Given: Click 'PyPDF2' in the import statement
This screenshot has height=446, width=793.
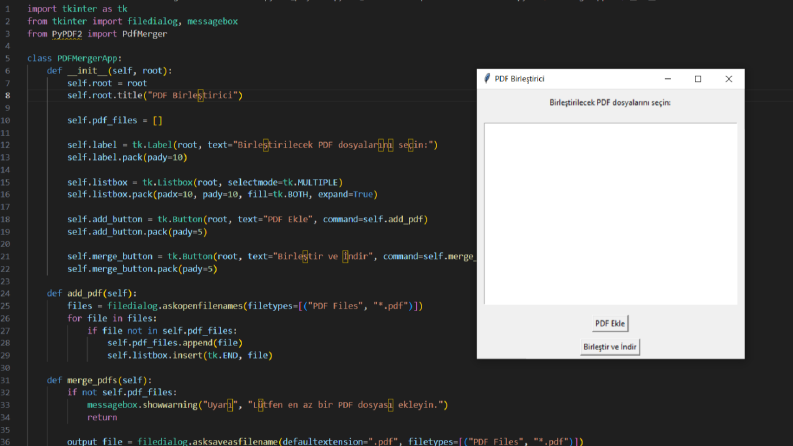Looking at the screenshot, I should click(x=67, y=34).
